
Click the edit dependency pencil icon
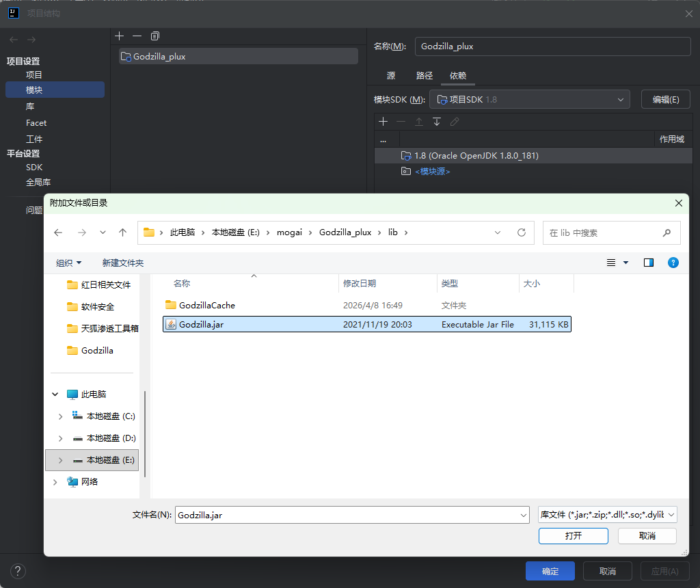[455, 122]
